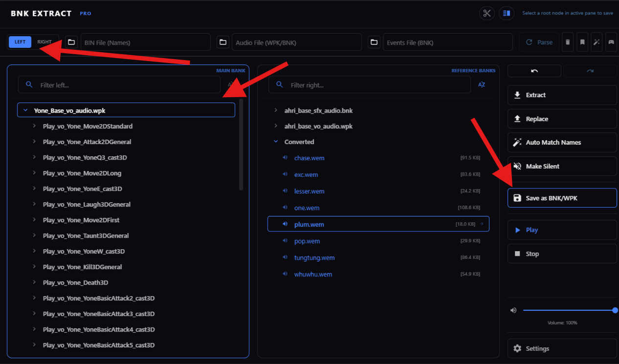Click the Extract button
619x364 pixels.
[562, 95]
